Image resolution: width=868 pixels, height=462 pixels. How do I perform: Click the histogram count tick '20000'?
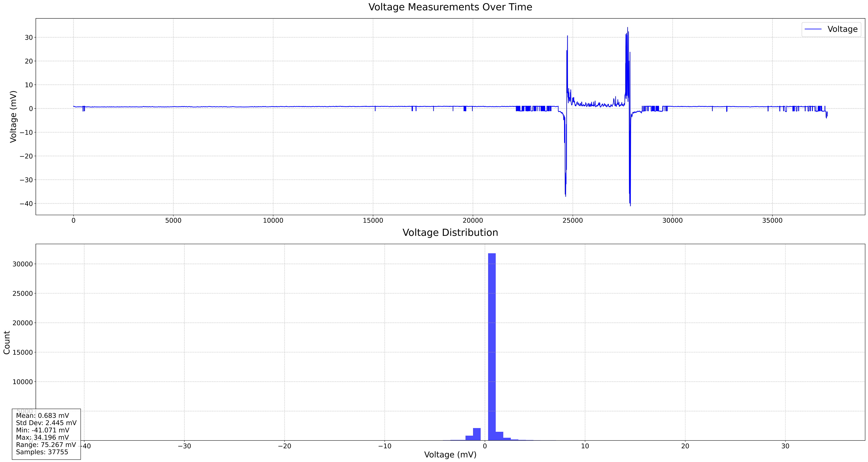click(x=22, y=323)
